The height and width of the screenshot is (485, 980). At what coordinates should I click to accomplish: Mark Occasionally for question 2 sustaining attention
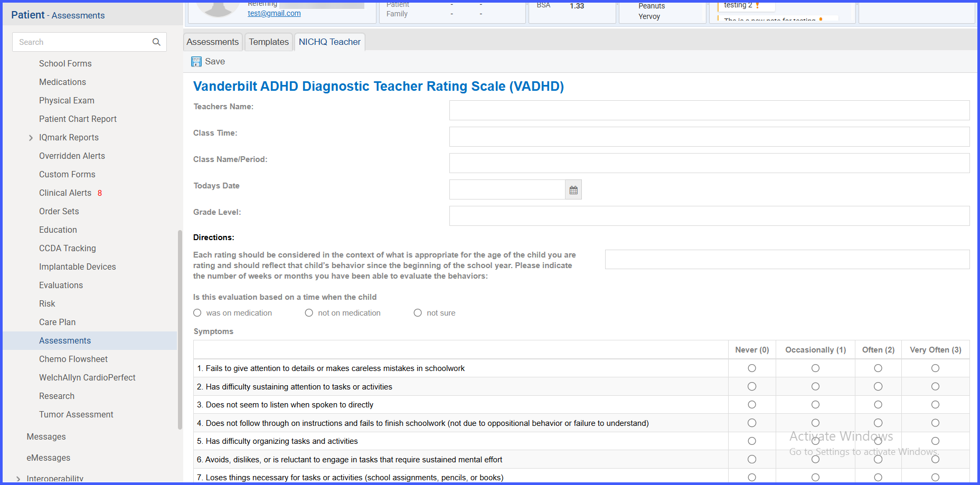coord(815,387)
